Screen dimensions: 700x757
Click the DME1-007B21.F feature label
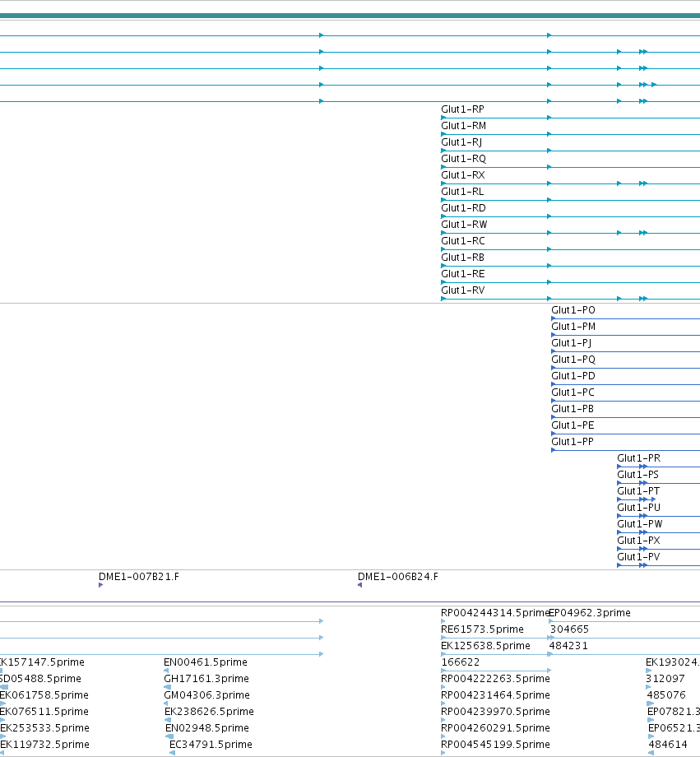[x=139, y=577]
